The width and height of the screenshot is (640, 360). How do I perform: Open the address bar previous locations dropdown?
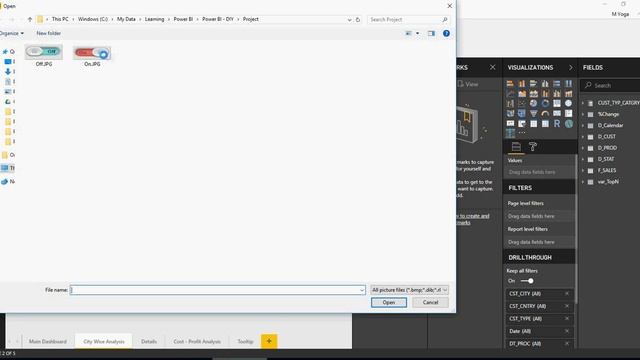click(349, 20)
